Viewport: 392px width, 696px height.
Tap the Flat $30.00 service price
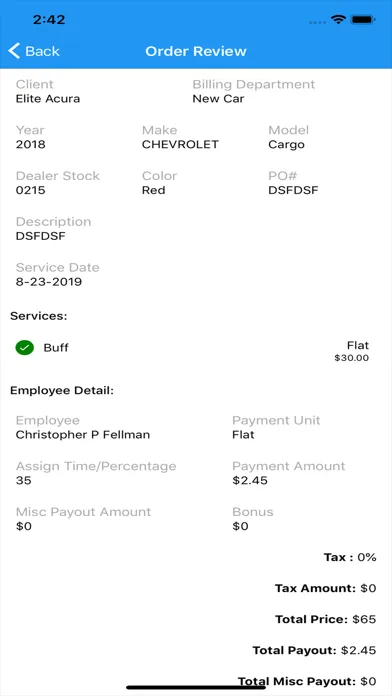click(352, 351)
